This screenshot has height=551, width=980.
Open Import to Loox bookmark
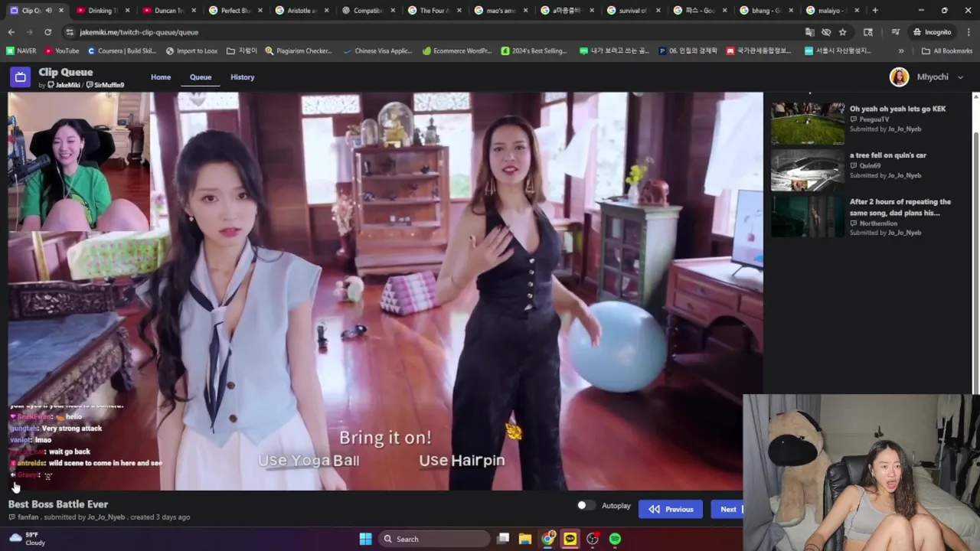(191, 51)
